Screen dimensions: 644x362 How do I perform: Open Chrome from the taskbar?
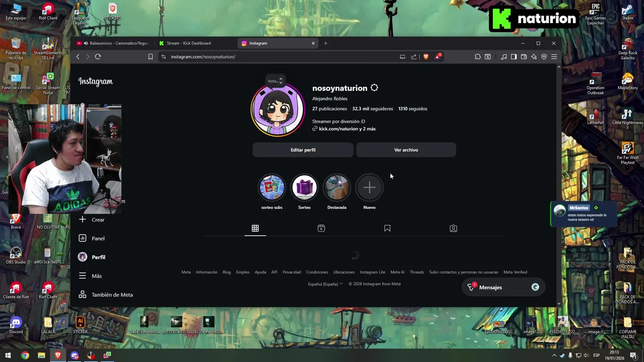25,355
